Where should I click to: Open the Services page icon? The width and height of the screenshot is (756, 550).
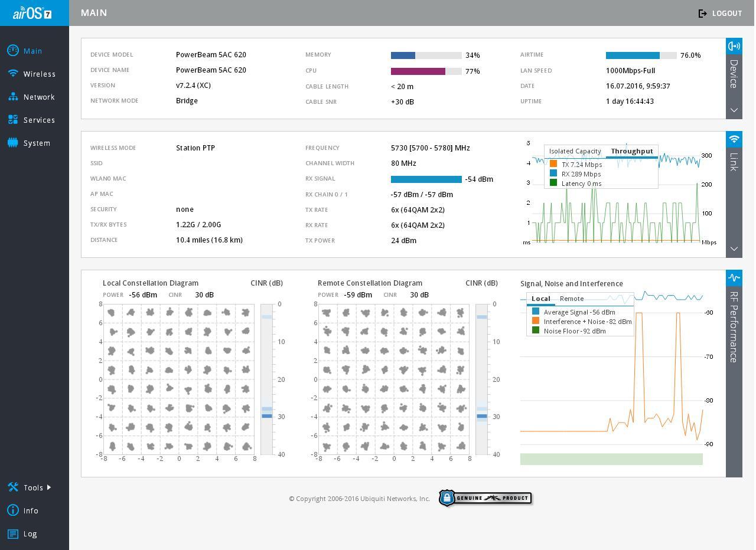[x=13, y=120]
